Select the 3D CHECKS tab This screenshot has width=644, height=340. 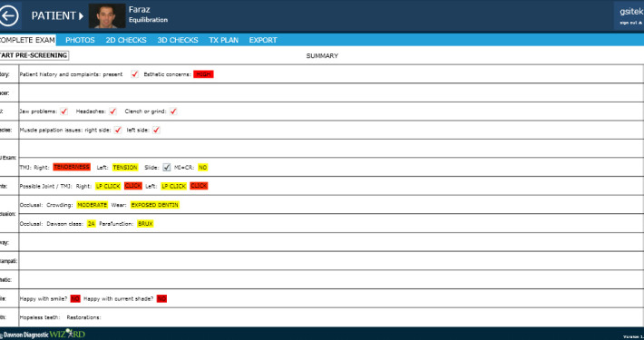coord(178,40)
